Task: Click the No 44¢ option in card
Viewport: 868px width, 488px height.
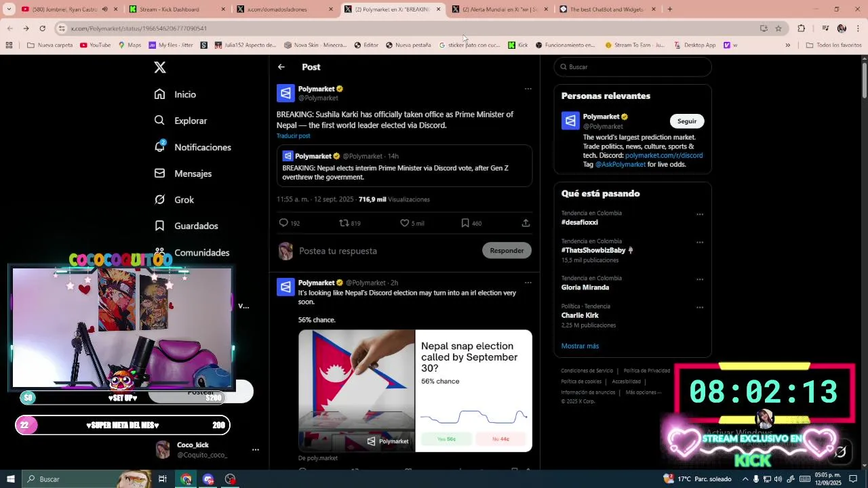Action: pyautogui.click(x=500, y=439)
